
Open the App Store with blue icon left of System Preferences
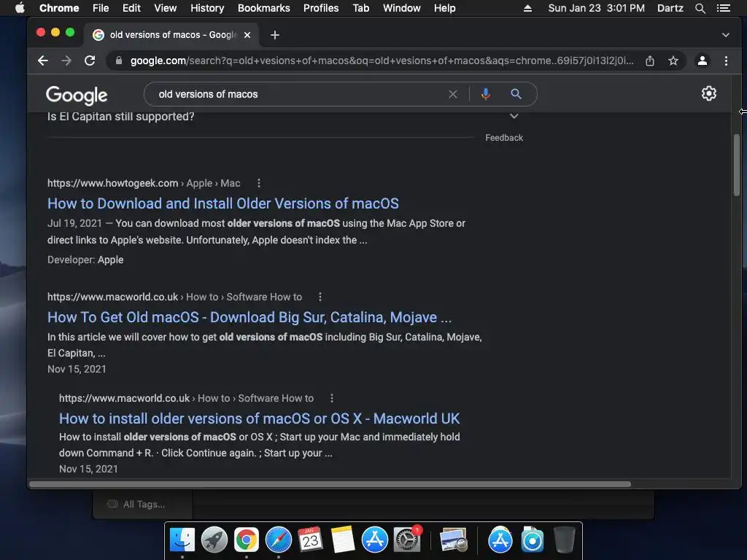click(x=374, y=540)
